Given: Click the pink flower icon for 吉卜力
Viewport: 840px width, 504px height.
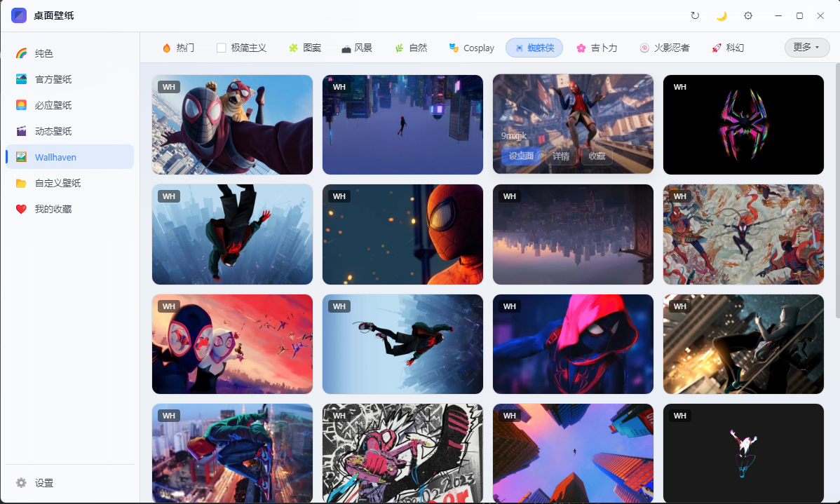Looking at the screenshot, I should (x=581, y=48).
